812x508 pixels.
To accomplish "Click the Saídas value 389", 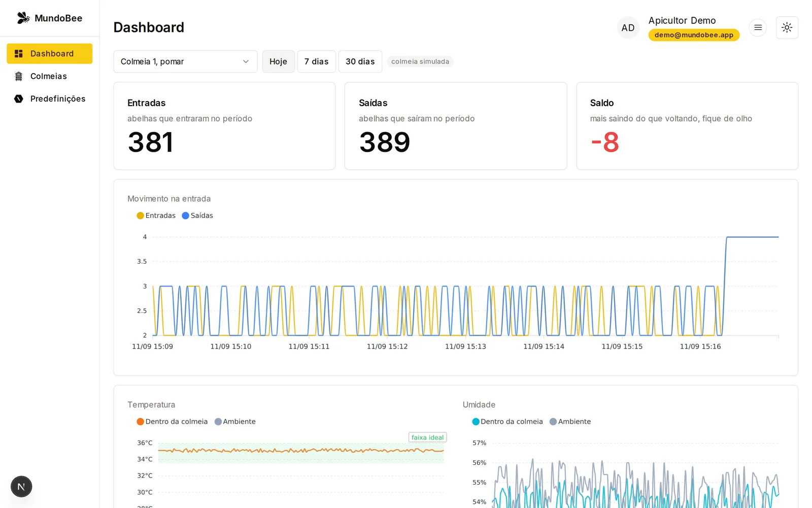I will 385,142.
